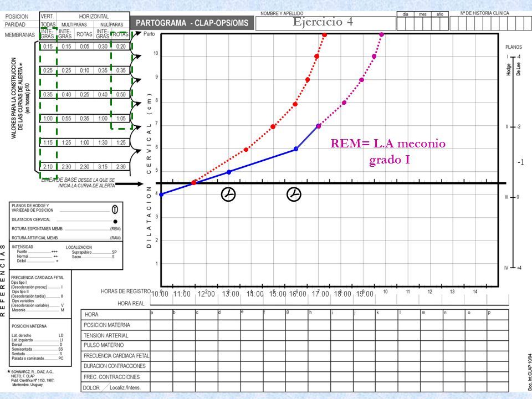This screenshot has height=399, width=532.
Task: Click the Ejercicio 4 name field
Action: tap(325, 23)
